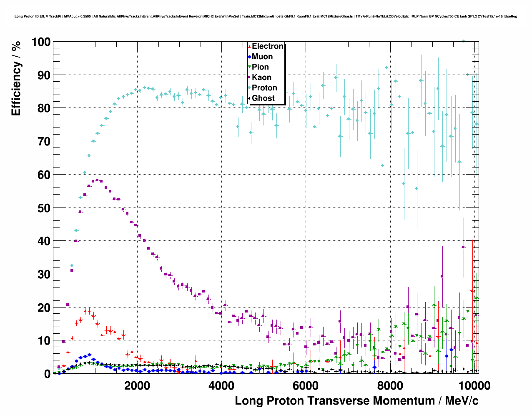532x415 pixels.
Task: Select the 6000 tick label on x-axis
Action: point(305,385)
